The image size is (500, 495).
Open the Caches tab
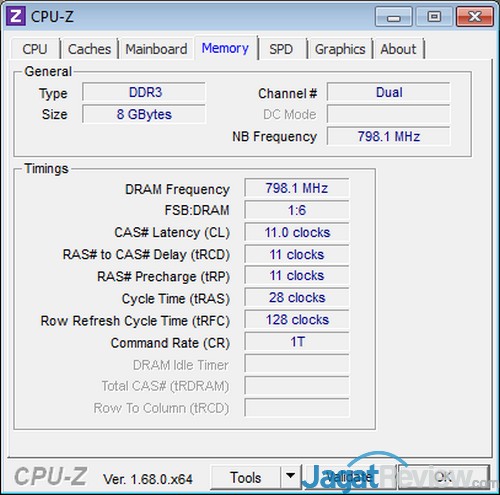tap(89, 49)
